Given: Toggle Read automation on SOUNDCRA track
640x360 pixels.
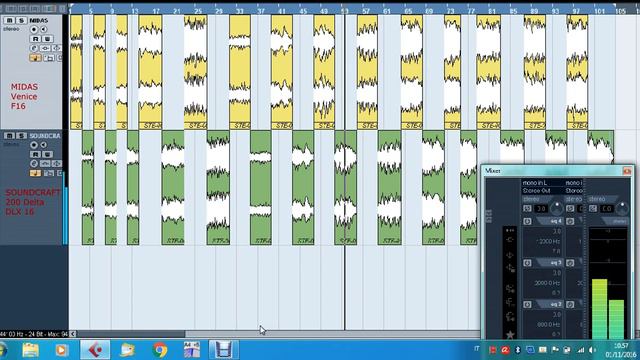Looking at the screenshot, I should (35, 154).
